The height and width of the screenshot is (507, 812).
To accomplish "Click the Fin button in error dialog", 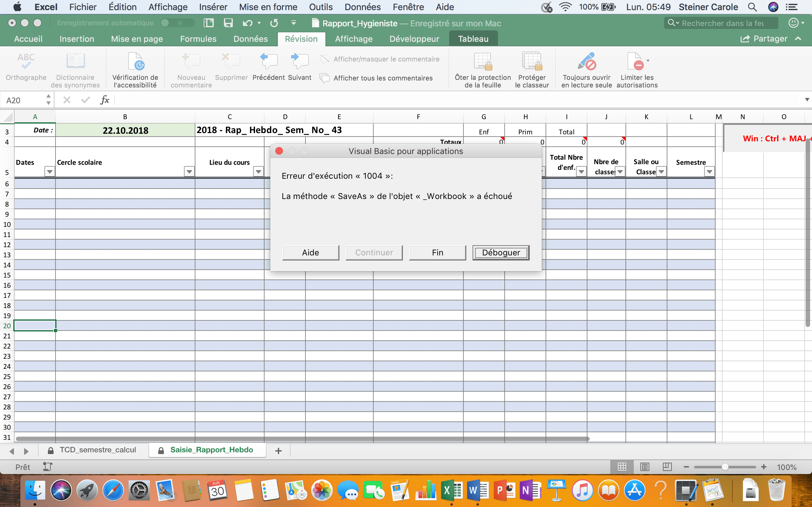I will (x=437, y=253).
